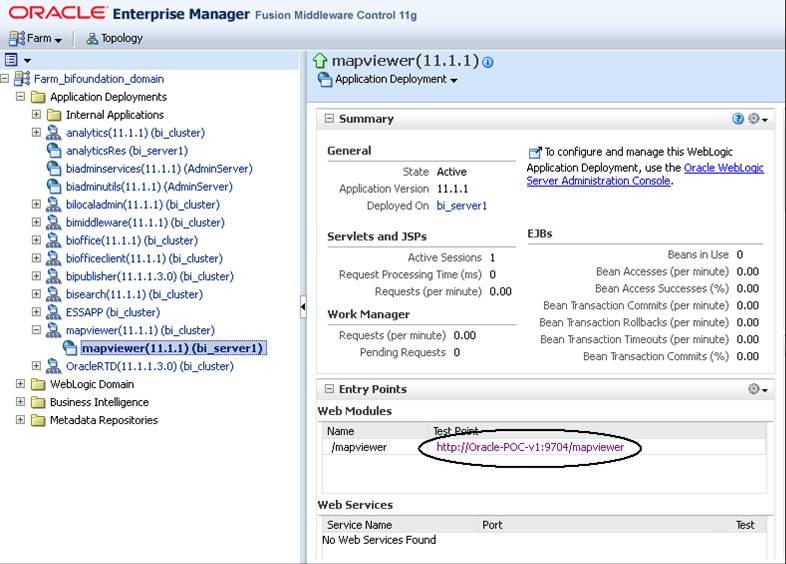Click the analyticsRes deployment icon
This screenshot has height=564, width=786.
(54, 150)
